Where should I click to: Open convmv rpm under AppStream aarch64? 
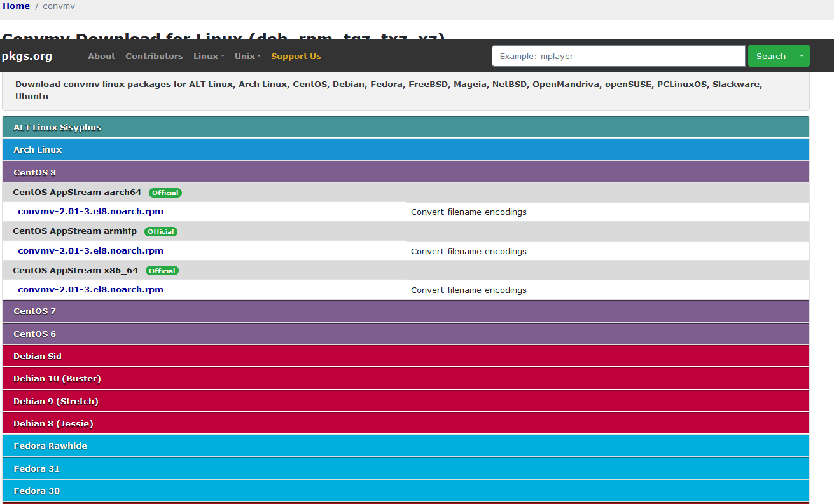[x=91, y=212]
